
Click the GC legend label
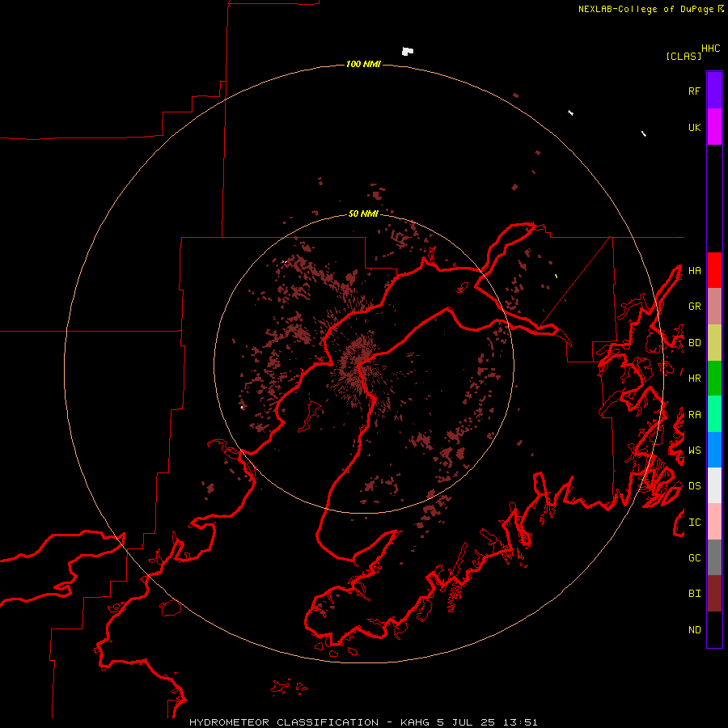(695, 558)
